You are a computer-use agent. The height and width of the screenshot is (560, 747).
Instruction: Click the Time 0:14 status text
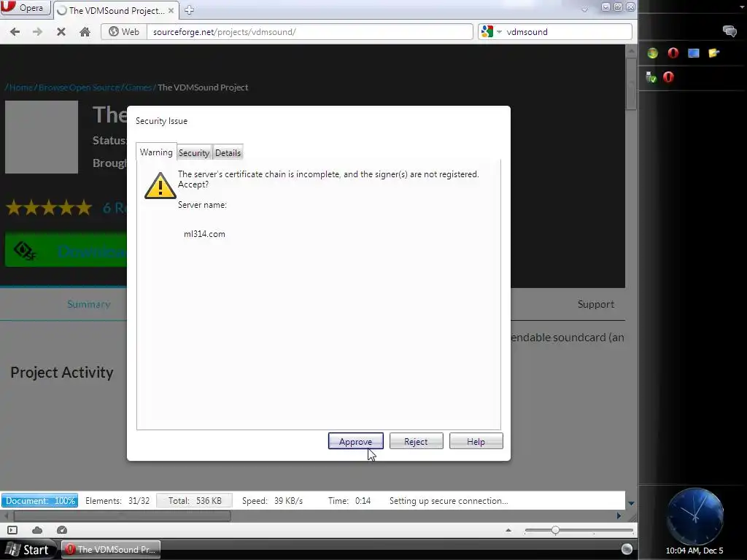pyautogui.click(x=349, y=500)
